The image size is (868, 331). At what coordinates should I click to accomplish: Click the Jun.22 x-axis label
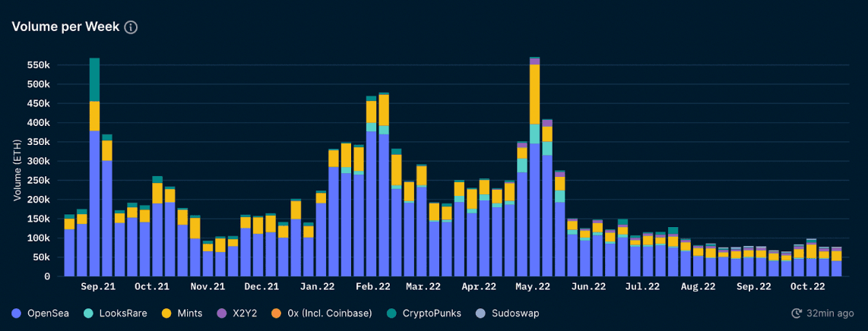(x=588, y=287)
